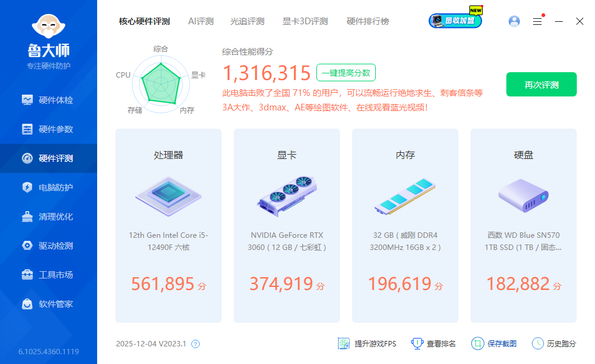Click the 驱动检测 gear icon
Screen dimensions: 595x364
tap(27, 246)
